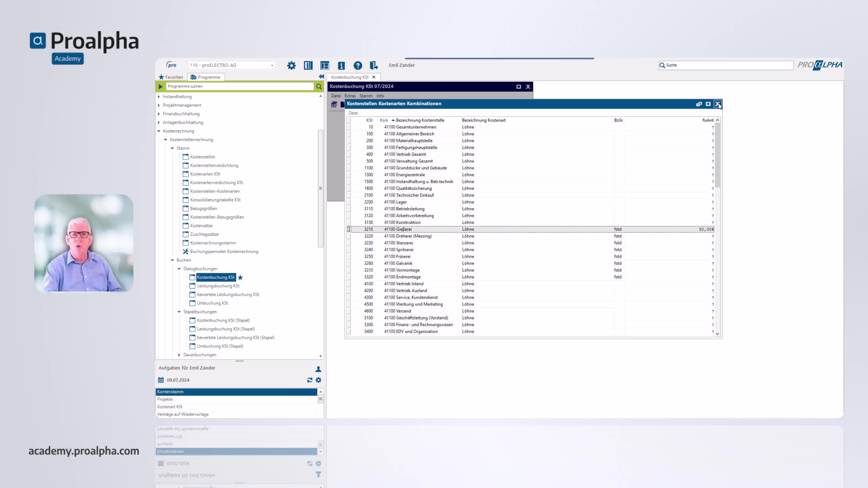The image size is (868, 488).
Task: Collapse the navigation panel with double-arrow icon
Action: 321,77
